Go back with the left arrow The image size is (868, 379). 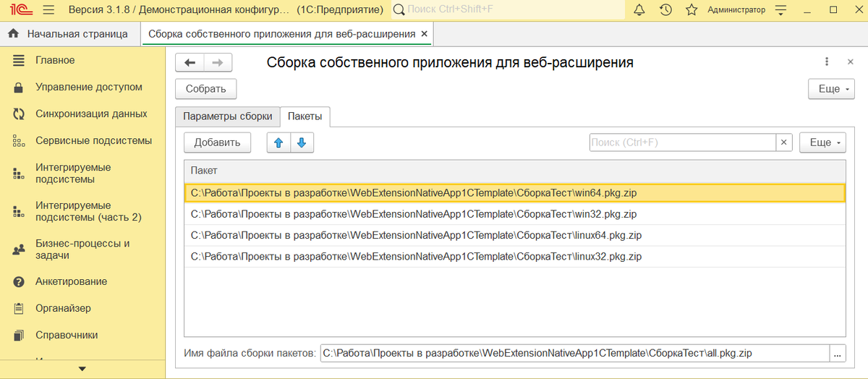click(x=190, y=63)
